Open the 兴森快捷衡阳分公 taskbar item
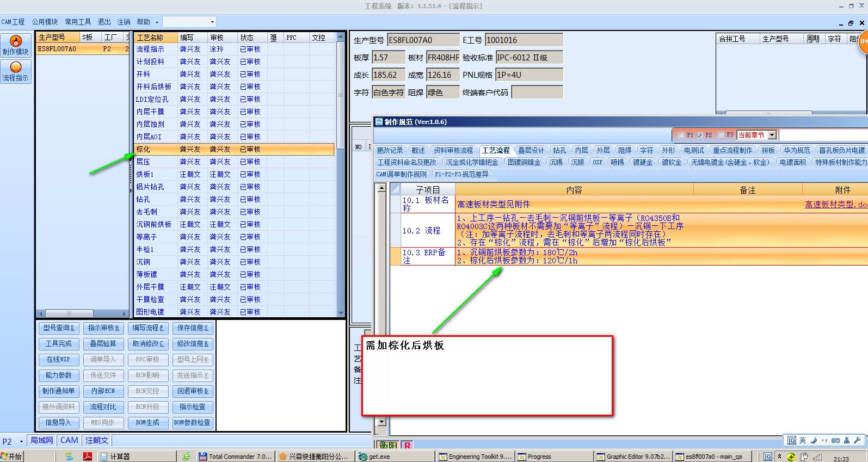868x462 pixels. [x=315, y=457]
